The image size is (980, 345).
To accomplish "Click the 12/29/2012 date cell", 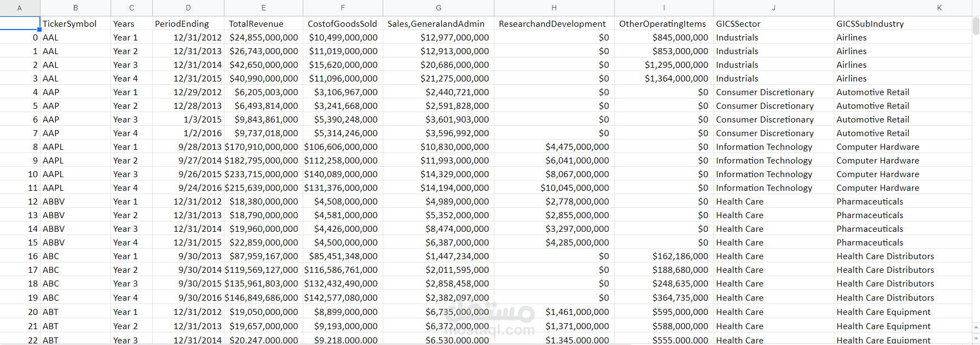I will (x=188, y=92).
